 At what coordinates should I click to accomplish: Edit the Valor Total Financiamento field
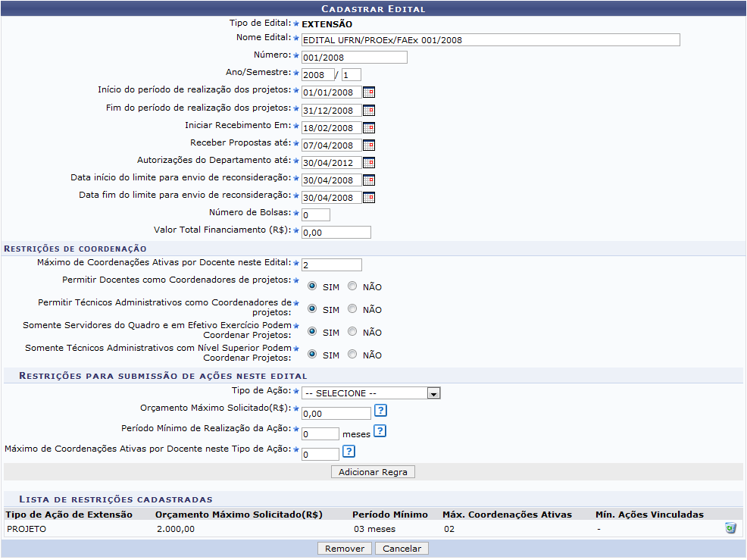click(x=336, y=233)
